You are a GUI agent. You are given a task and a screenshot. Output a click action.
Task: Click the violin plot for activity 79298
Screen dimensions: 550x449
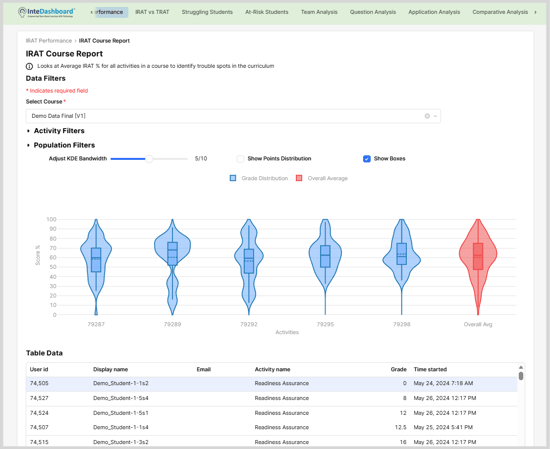click(402, 267)
